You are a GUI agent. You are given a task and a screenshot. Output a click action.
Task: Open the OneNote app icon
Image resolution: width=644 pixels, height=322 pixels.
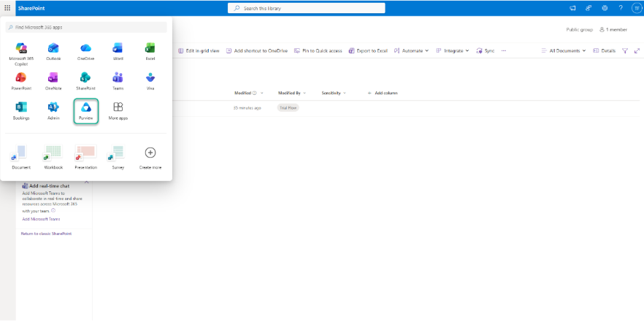53,80
